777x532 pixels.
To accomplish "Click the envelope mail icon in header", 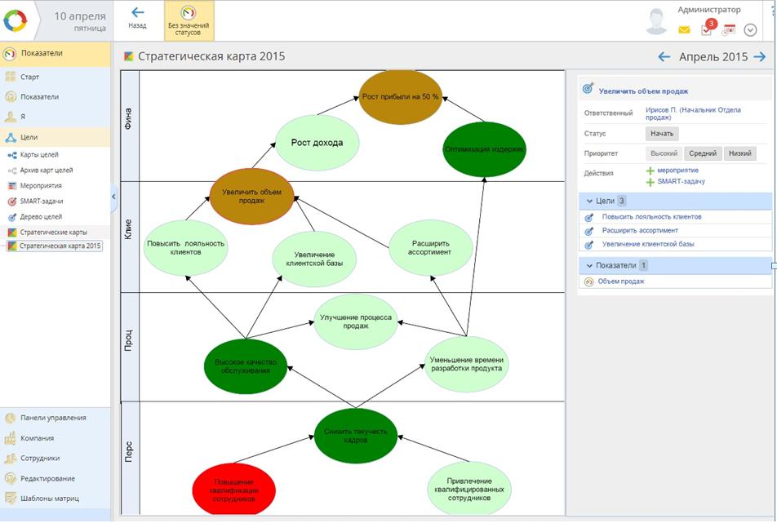I will tap(684, 30).
